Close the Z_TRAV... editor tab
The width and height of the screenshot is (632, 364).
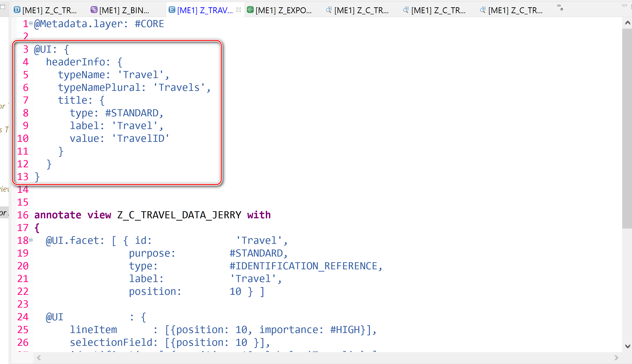[238, 10]
